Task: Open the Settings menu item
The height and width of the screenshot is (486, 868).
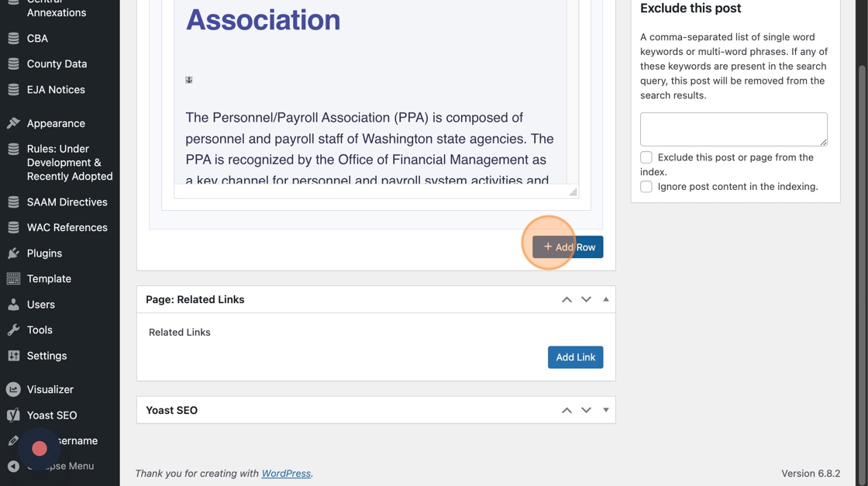Action: click(46, 356)
